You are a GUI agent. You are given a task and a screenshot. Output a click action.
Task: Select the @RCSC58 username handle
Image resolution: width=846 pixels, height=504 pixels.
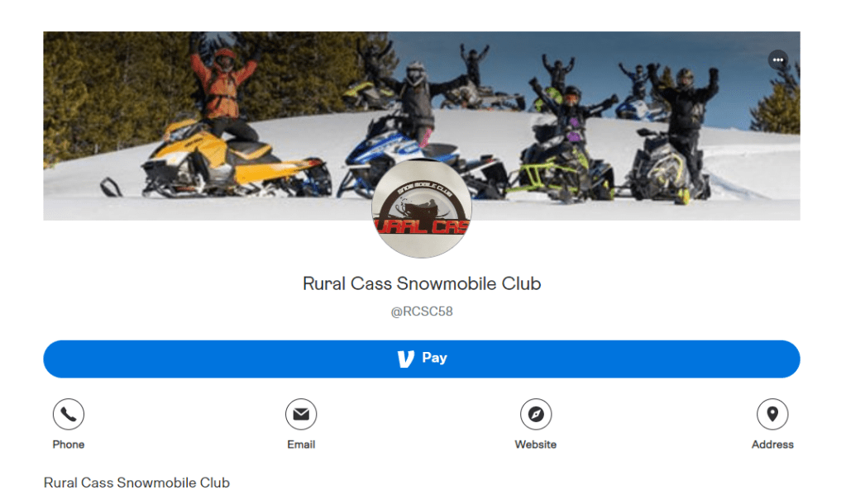[x=422, y=311]
